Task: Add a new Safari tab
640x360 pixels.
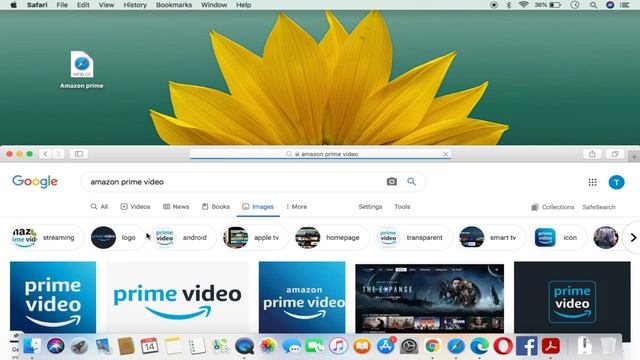Action: 634,156
